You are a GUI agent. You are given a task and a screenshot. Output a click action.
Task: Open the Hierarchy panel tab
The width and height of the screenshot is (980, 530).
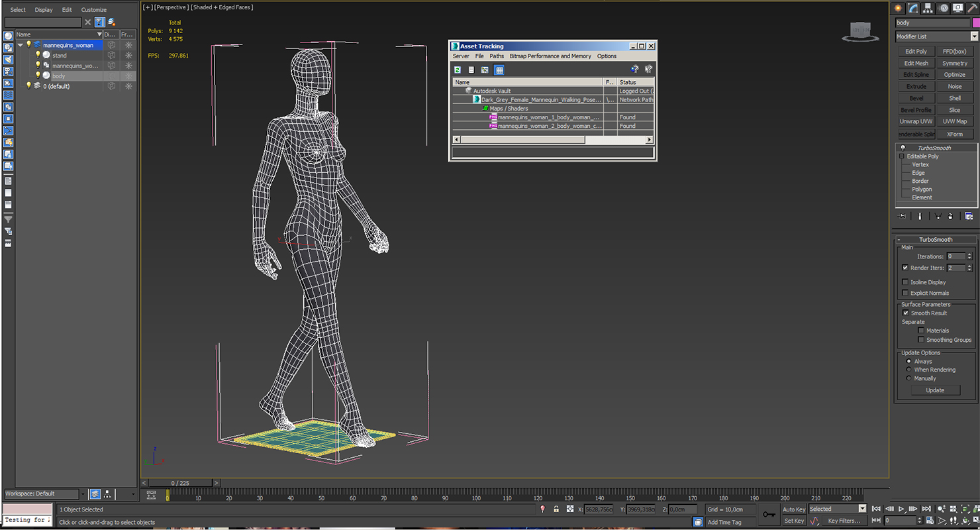928,8
